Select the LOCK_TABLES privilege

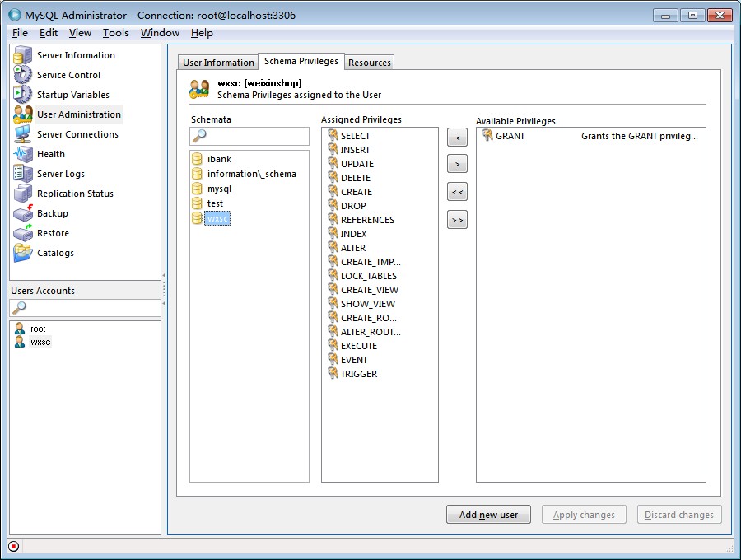point(369,276)
